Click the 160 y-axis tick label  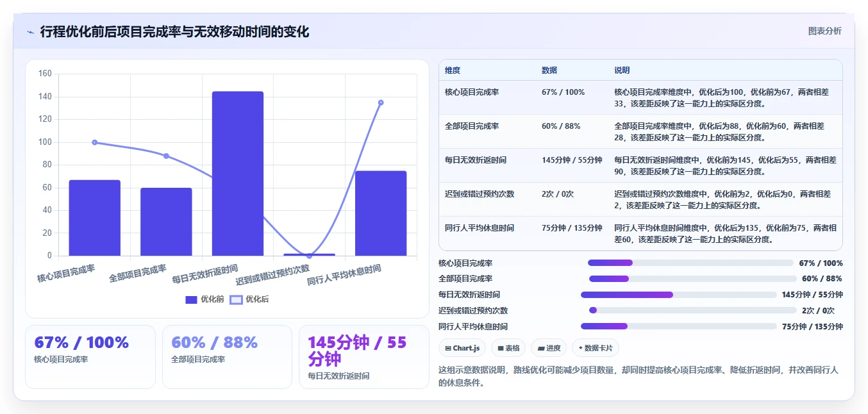(x=45, y=74)
